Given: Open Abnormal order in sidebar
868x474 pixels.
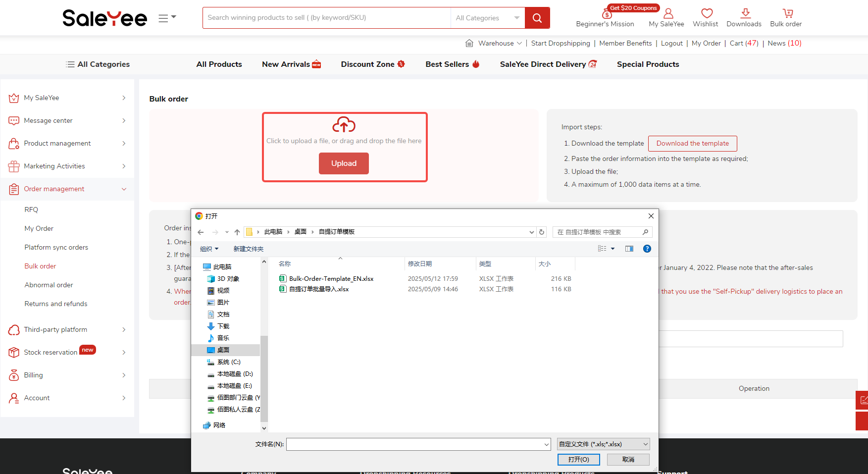Looking at the screenshot, I should (49, 285).
